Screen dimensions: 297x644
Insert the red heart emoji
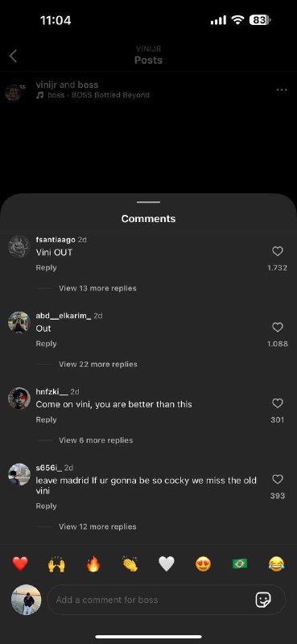(19, 564)
